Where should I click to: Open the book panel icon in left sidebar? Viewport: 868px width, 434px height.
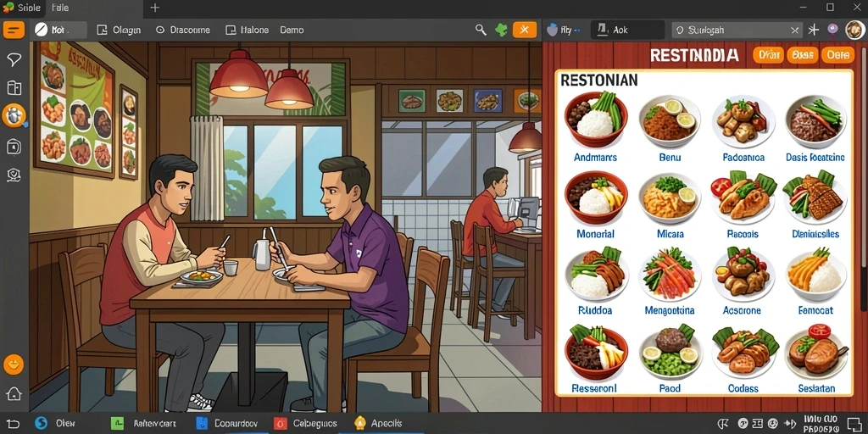pos(14,88)
